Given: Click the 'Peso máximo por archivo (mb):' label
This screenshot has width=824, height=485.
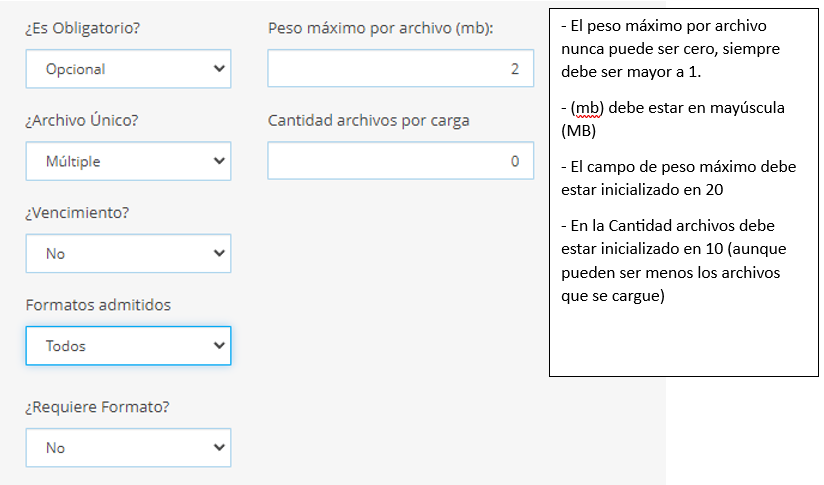Looking at the screenshot, I should (x=380, y=28).
